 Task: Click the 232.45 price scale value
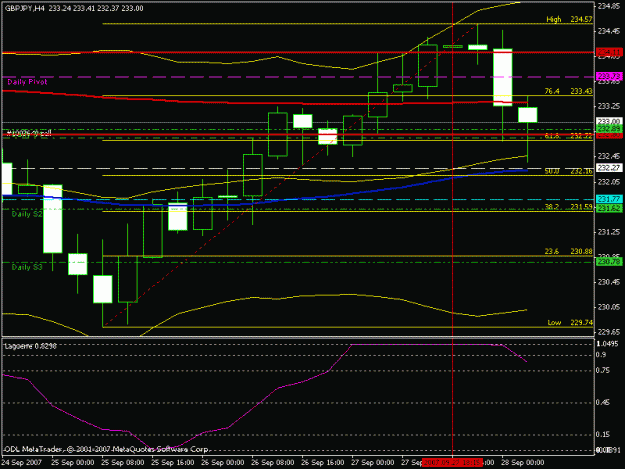[609, 156]
